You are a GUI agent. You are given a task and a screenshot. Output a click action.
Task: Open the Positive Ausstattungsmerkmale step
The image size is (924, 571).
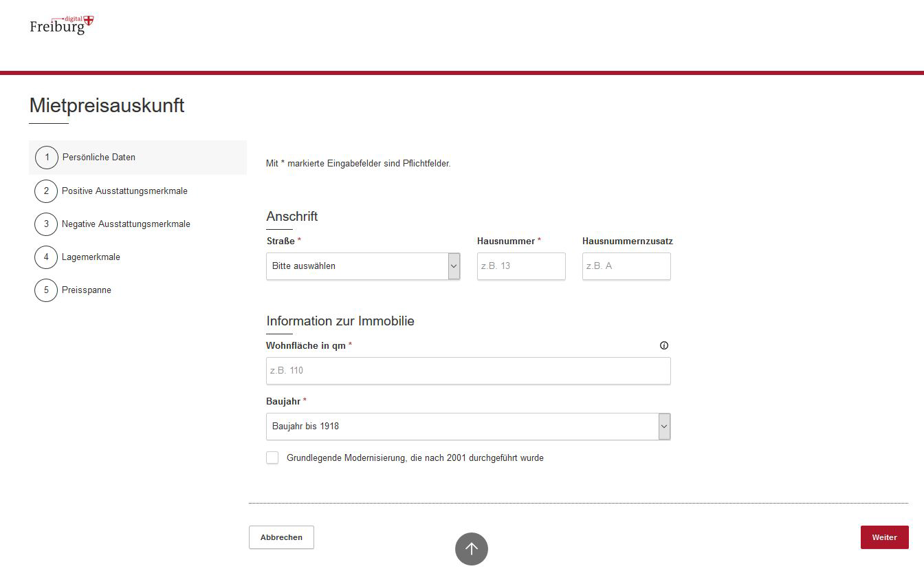pyautogui.click(x=124, y=191)
